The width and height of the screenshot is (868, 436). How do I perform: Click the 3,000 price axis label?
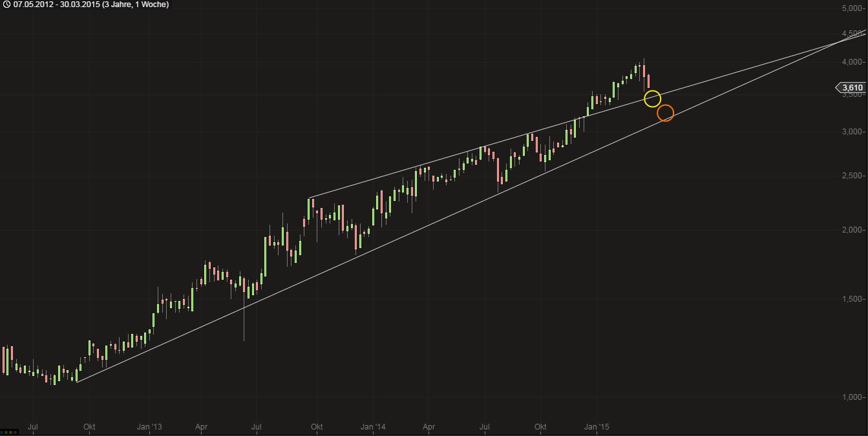[852, 132]
